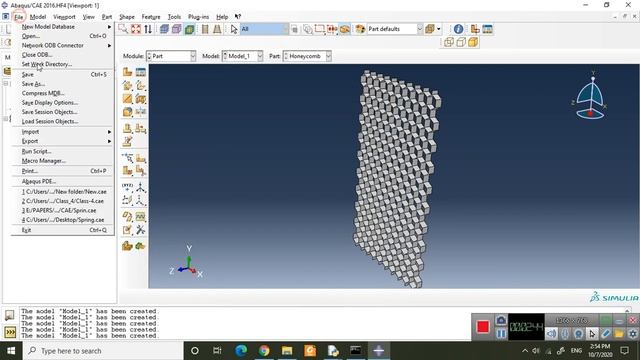This screenshot has width=640, height=360.
Task: Open the Viewport menu
Action: point(64,17)
